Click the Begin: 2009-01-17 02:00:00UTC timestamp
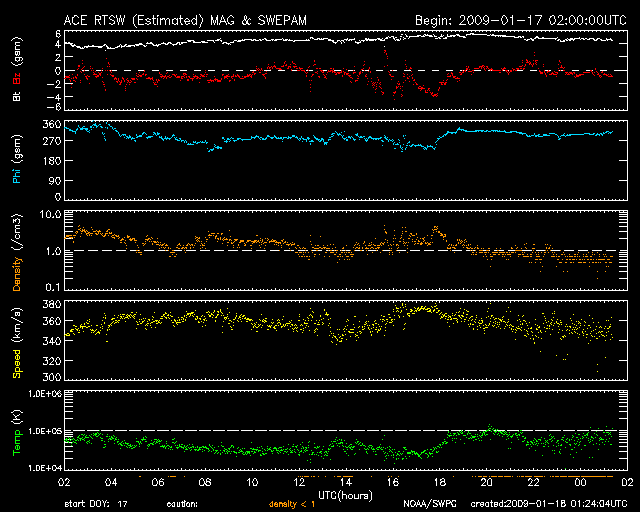Image resolution: width=640 pixels, height=512 pixels. [521, 20]
